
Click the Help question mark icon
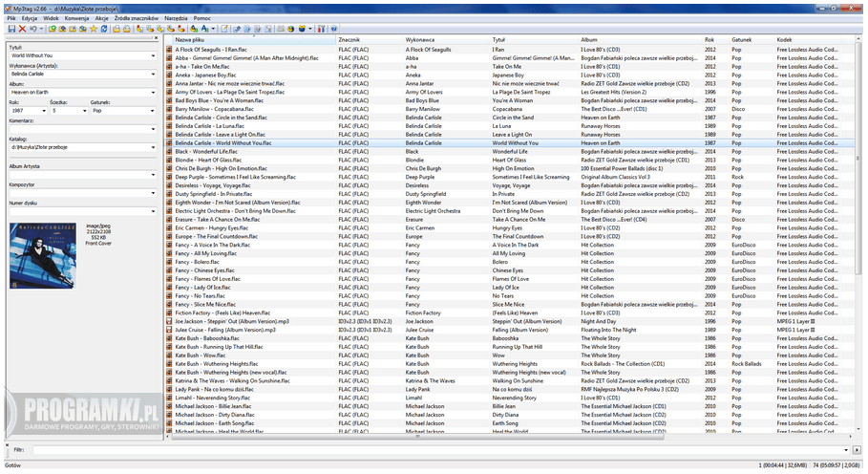point(334,29)
